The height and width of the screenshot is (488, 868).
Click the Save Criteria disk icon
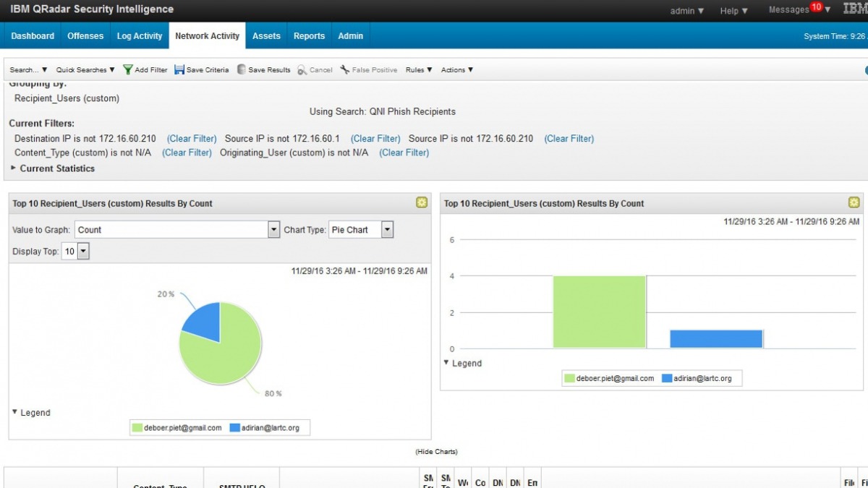coord(179,70)
